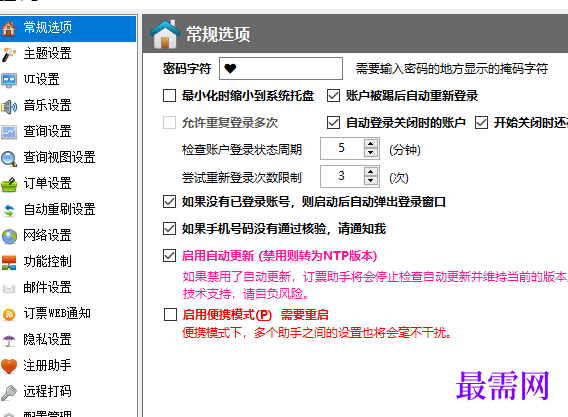Uncheck 如果没有已登录账号 auto login window option

point(170,202)
